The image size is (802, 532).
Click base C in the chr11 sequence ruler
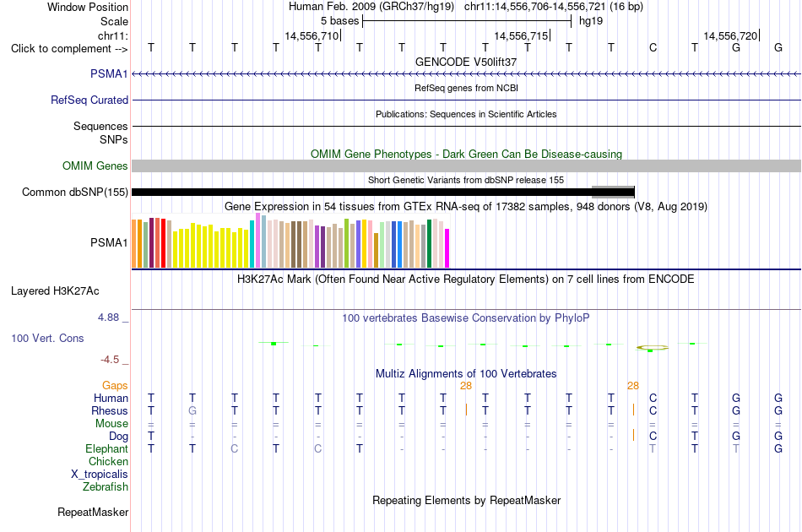pyautogui.click(x=653, y=47)
